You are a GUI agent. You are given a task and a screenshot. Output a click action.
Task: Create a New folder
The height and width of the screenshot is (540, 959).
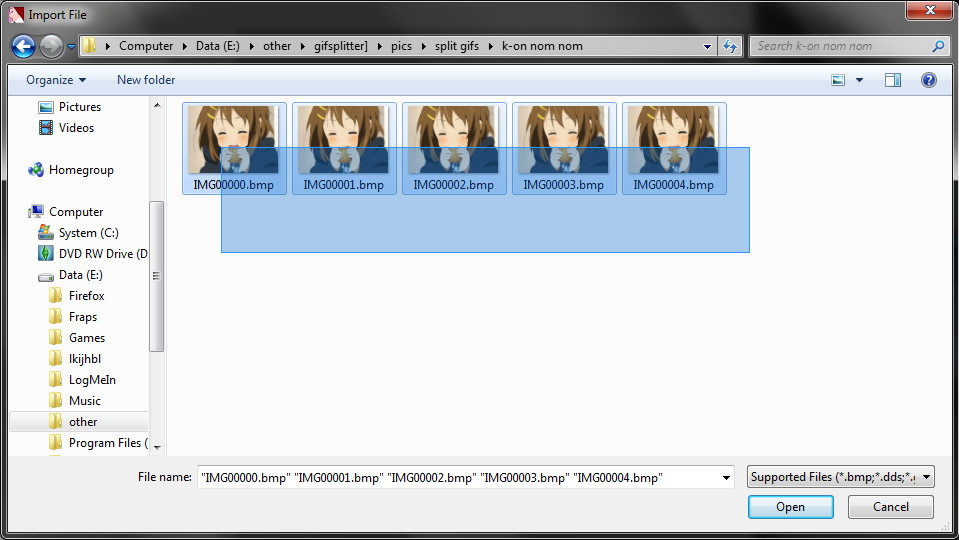(x=146, y=80)
